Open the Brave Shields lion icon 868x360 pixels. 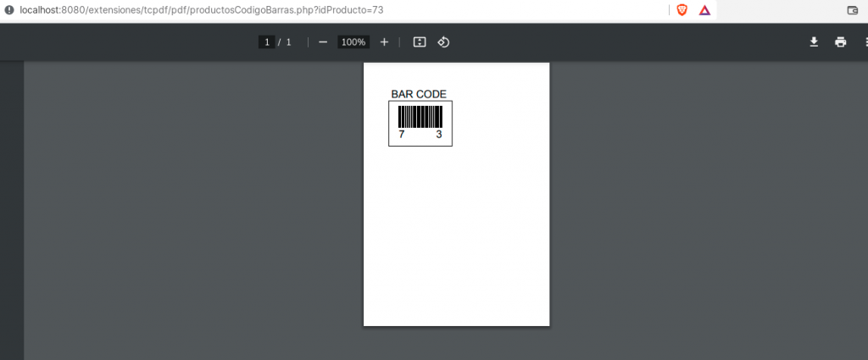click(682, 10)
